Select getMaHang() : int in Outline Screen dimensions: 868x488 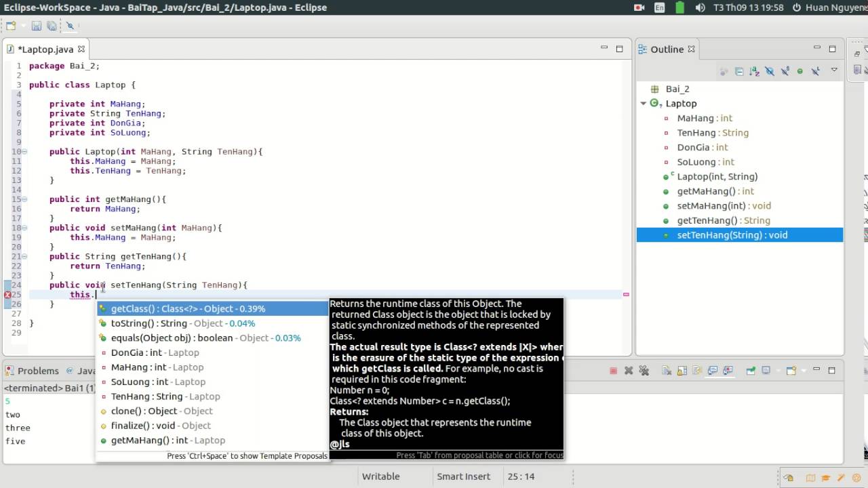(x=715, y=191)
